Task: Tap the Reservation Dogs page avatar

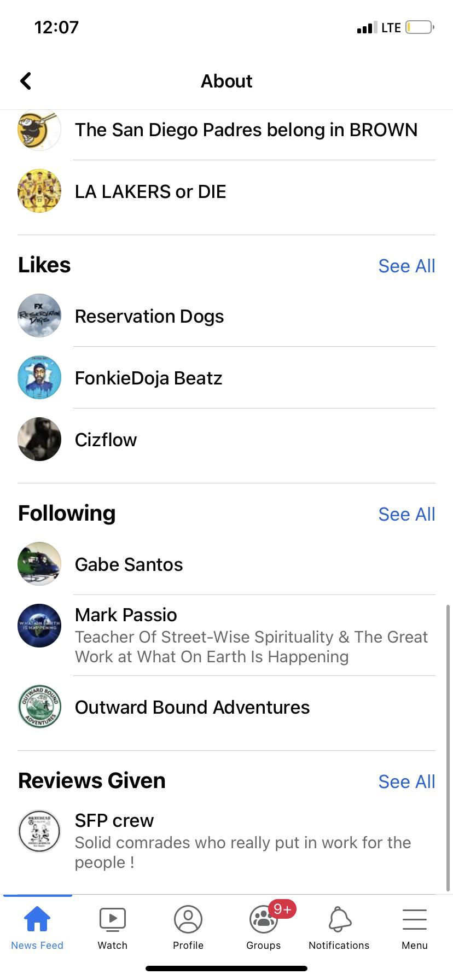Action: [39, 316]
